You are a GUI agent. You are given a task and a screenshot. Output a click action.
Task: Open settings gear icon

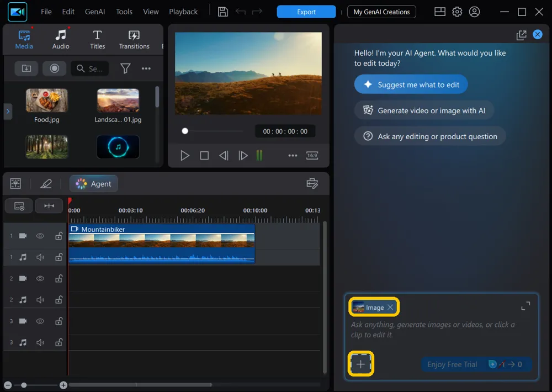pos(457,12)
